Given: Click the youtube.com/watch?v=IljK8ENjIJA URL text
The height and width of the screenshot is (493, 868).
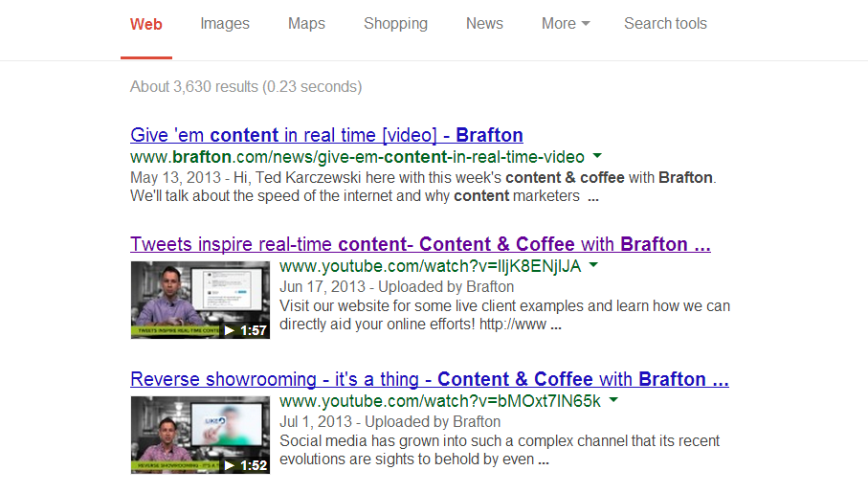Looking at the screenshot, I should click(x=430, y=266).
